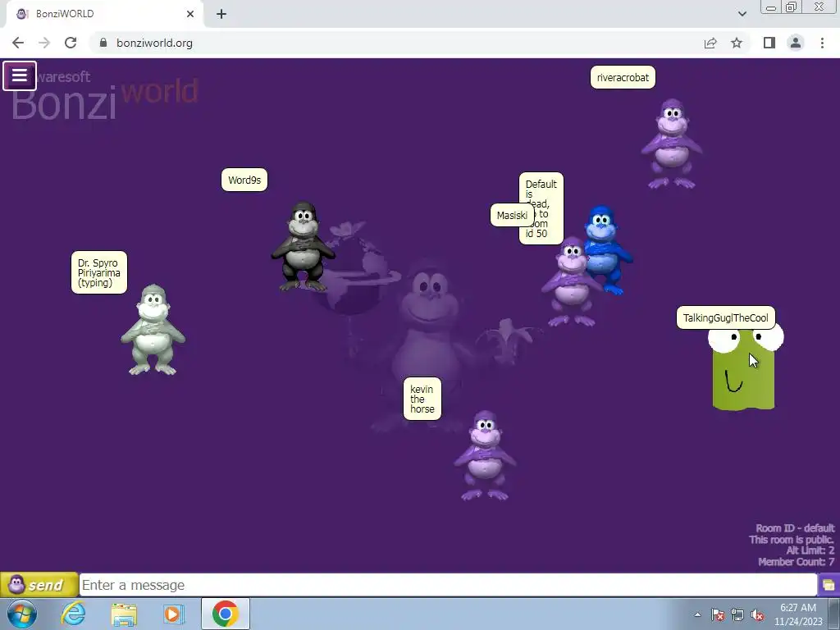This screenshot has height=630, width=840.
Task: Open the hamburger menu in BonziWORLD
Action: pyautogui.click(x=20, y=75)
